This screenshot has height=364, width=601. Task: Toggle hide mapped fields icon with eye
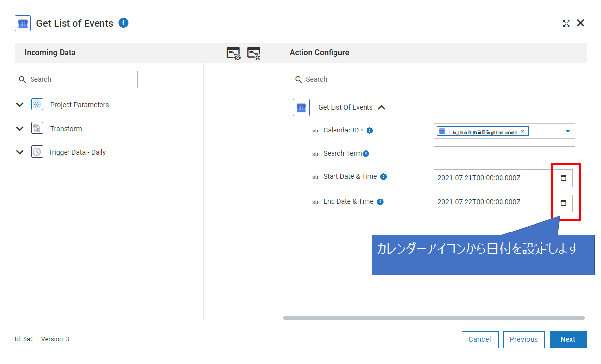pos(233,53)
